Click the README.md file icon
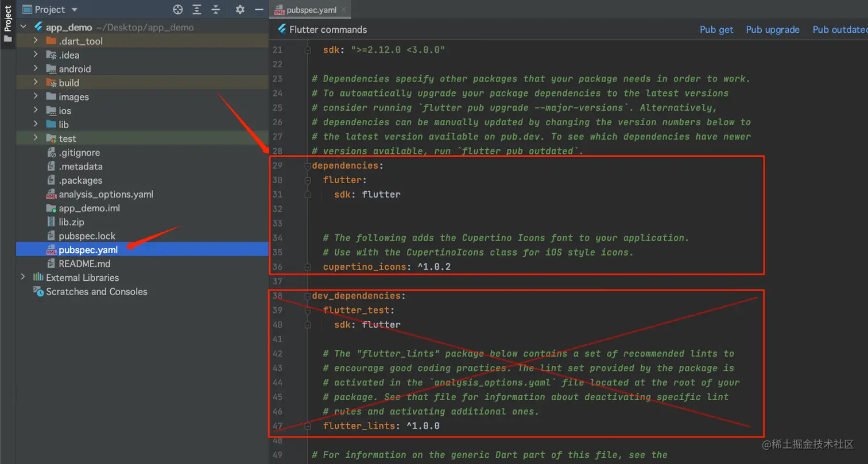Viewport: 868px width, 464px height. [x=51, y=264]
